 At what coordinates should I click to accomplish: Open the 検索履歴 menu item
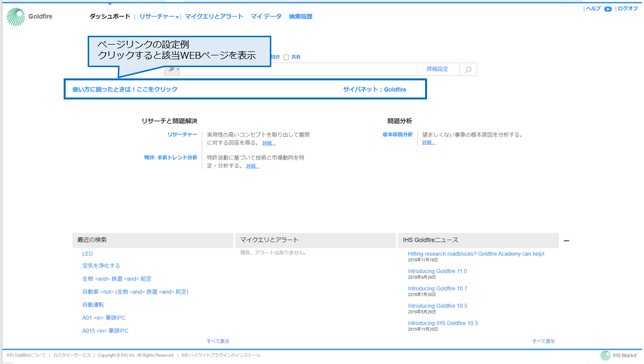301,17
